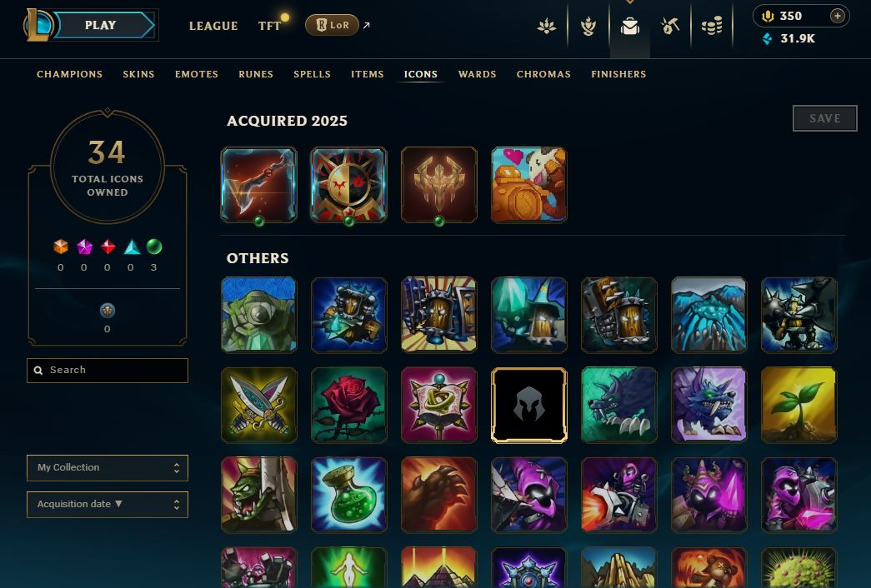
Task: Click the Save button
Action: click(825, 118)
